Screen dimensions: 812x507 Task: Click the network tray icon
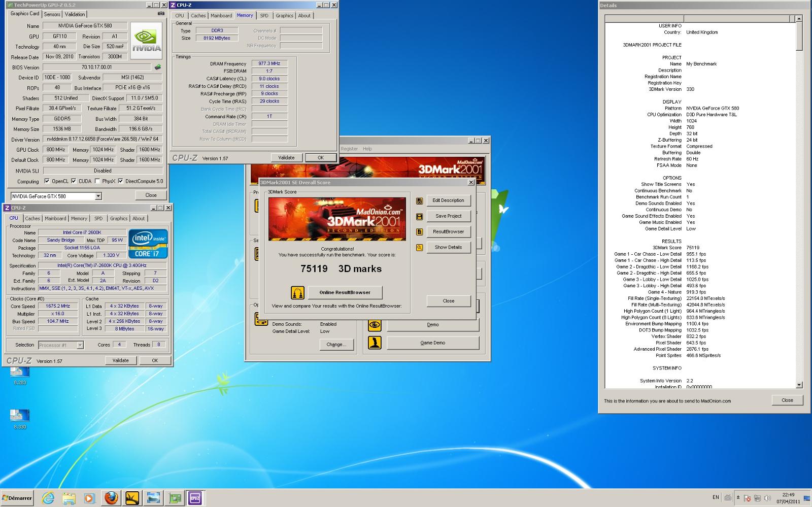point(757,498)
